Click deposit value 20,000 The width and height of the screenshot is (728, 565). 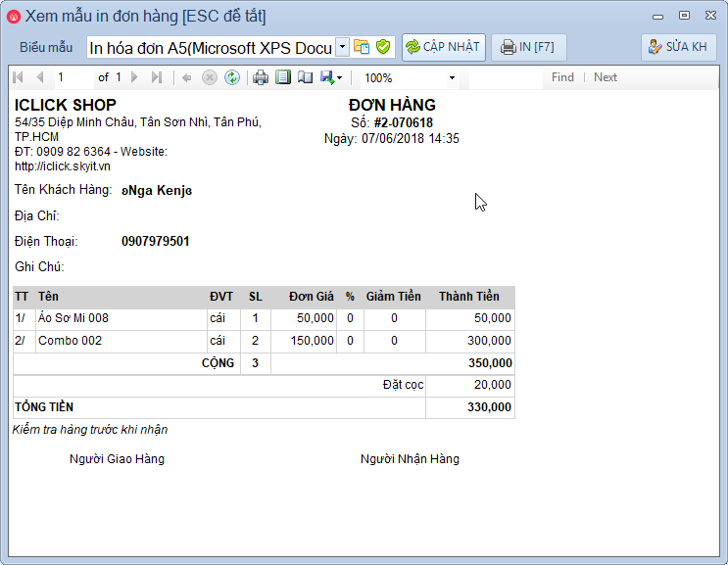click(493, 385)
